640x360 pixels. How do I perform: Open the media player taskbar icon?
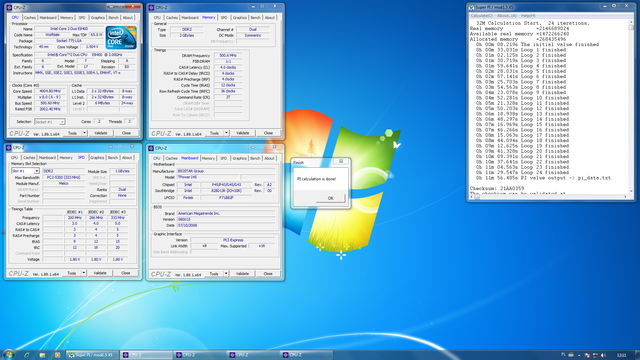[57, 355]
